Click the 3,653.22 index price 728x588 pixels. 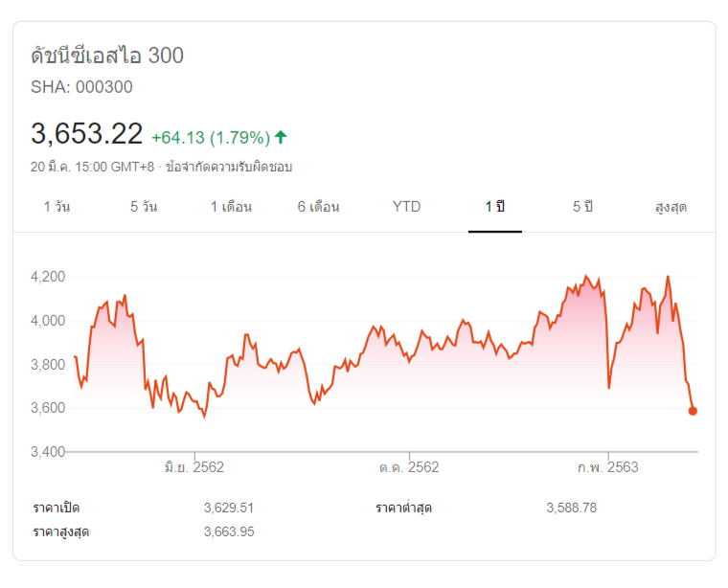click(x=87, y=133)
